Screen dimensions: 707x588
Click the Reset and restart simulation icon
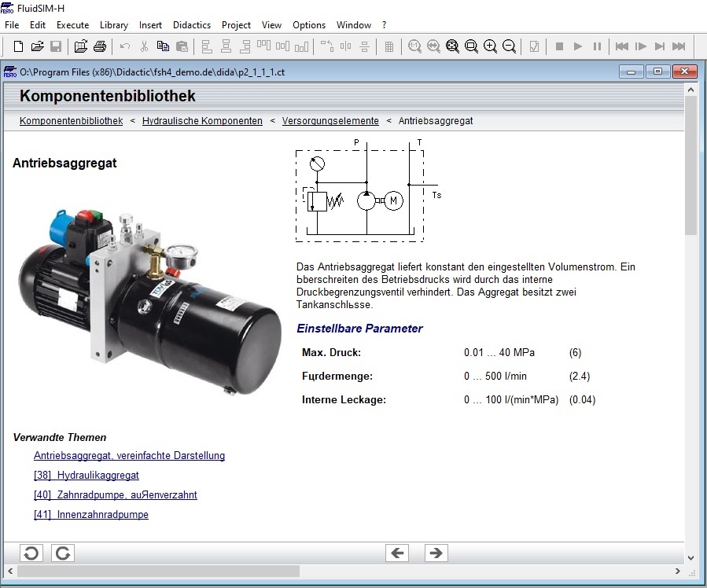(x=622, y=46)
